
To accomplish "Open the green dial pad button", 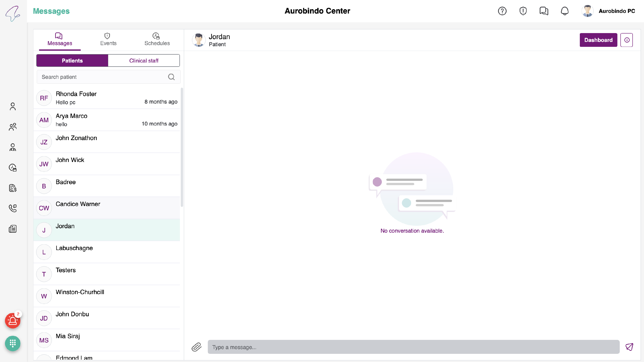I will click(12, 343).
